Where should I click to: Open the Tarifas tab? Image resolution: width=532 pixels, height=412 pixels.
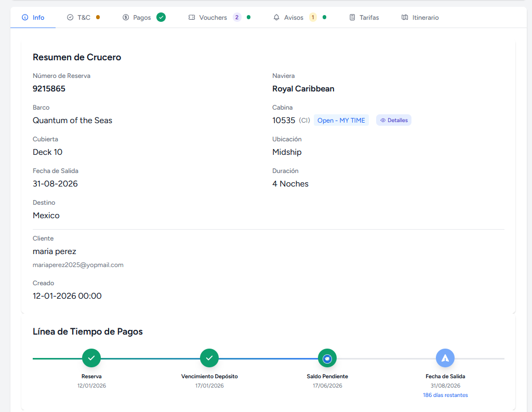tap(369, 18)
